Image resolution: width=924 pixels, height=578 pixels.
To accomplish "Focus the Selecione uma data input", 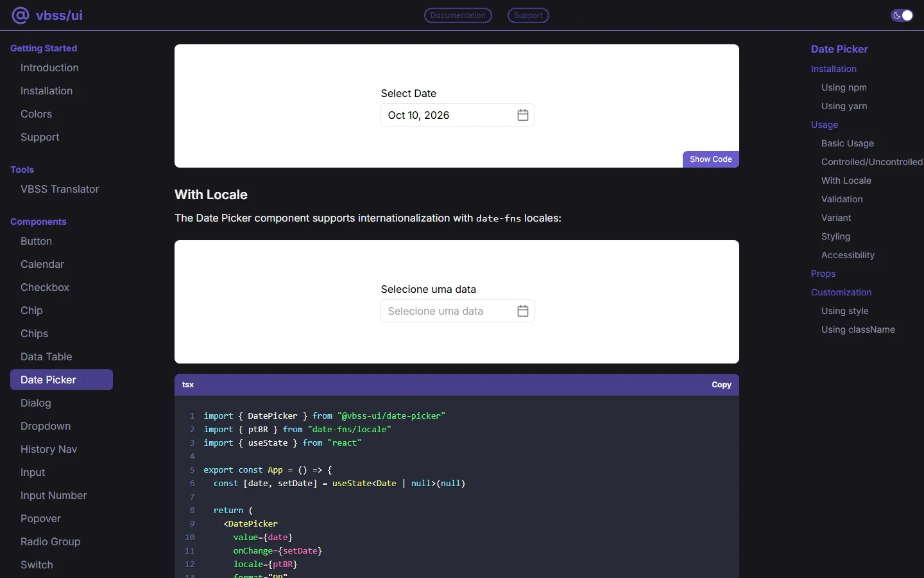I will coord(457,311).
